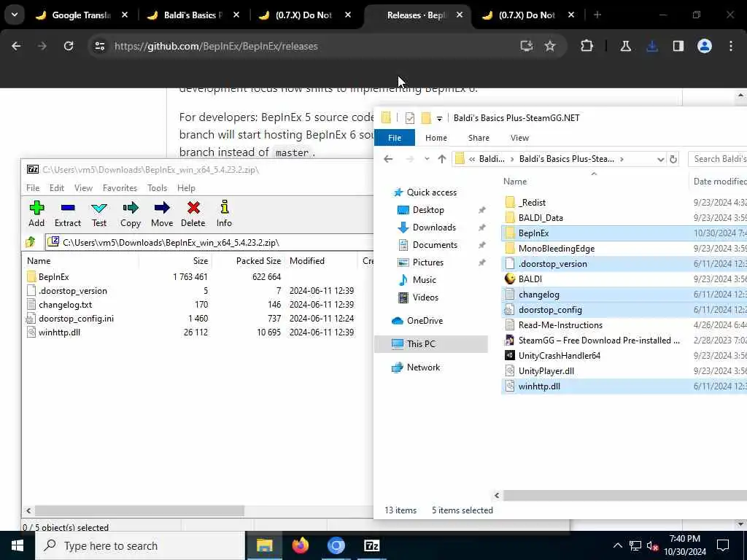Select winhttp.dll in 7-Zip list

59,332
